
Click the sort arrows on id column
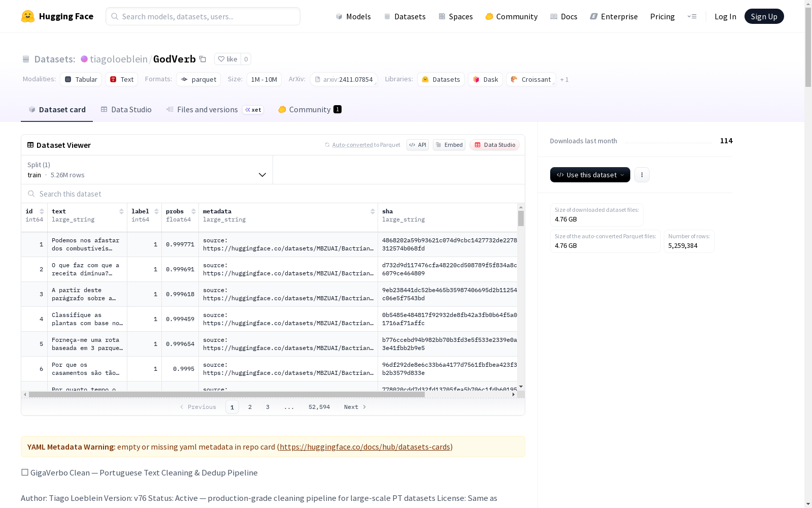42,211
